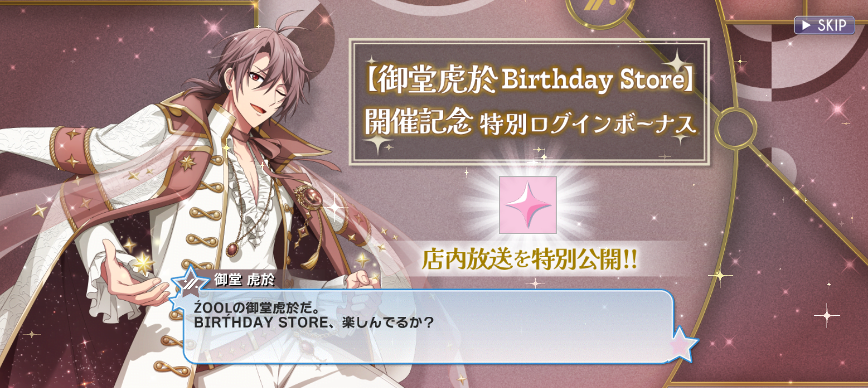Image resolution: width=868 pixels, height=388 pixels.
Task: Advance the dialogue text box
Action: [x=428, y=327]
